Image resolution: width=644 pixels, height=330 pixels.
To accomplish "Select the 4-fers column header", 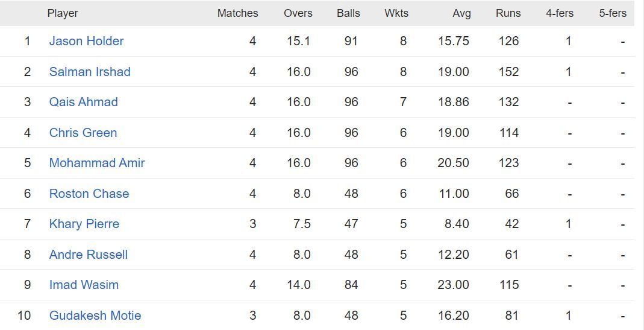I will click(560, 13).
